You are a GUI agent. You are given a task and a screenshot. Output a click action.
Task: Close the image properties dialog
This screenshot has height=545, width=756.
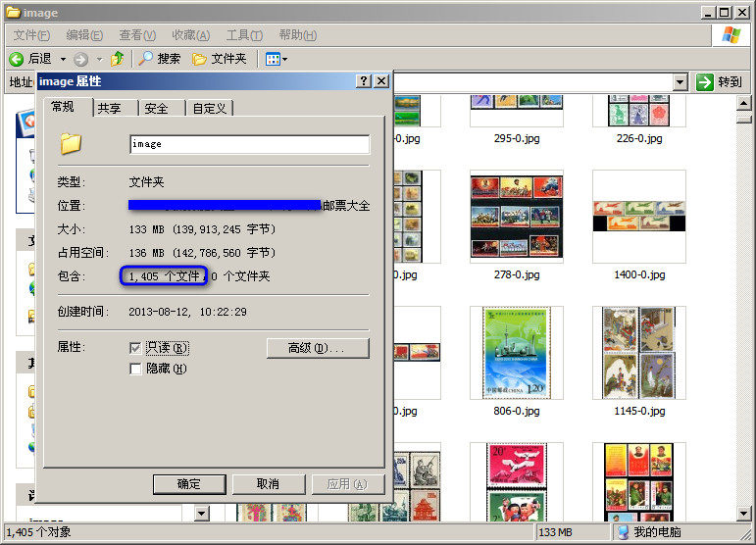coord(381,81)
